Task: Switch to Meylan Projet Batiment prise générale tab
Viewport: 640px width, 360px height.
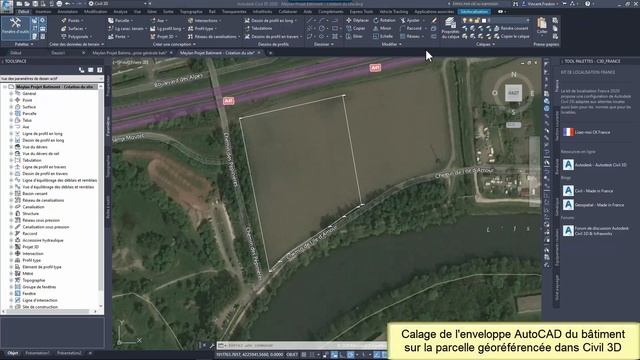Action: click(129, 53)
